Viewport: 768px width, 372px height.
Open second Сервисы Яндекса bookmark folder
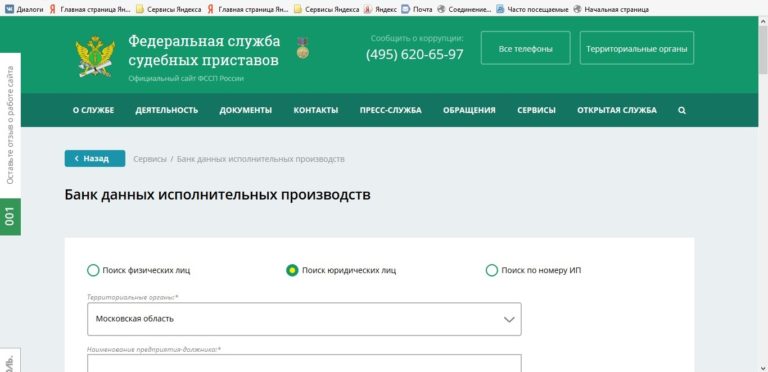tap(326, 9)
